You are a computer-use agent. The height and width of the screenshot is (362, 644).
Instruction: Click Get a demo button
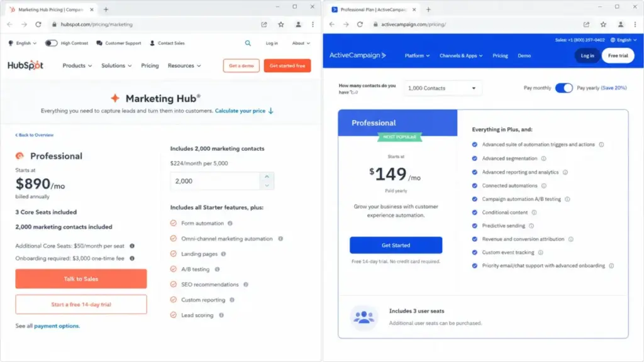[x=241, y=65]
